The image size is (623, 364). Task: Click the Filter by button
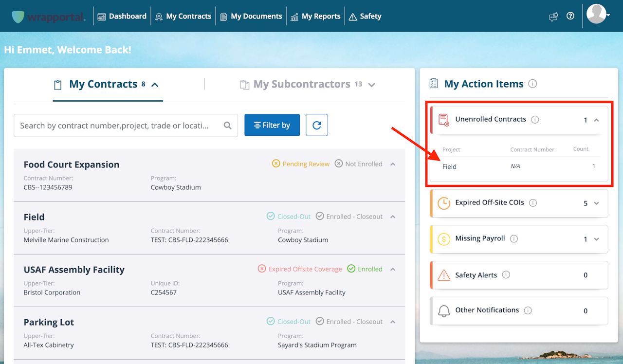pyautogui.click(x=272, y=125)
